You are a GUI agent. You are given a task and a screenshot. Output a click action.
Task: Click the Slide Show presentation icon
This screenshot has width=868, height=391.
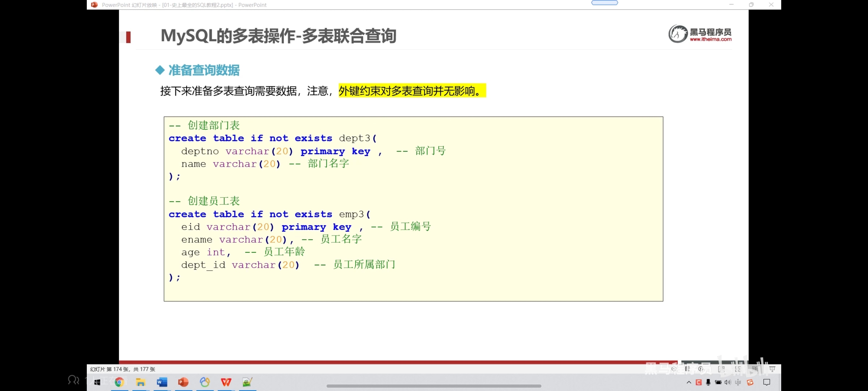point(772,369)
